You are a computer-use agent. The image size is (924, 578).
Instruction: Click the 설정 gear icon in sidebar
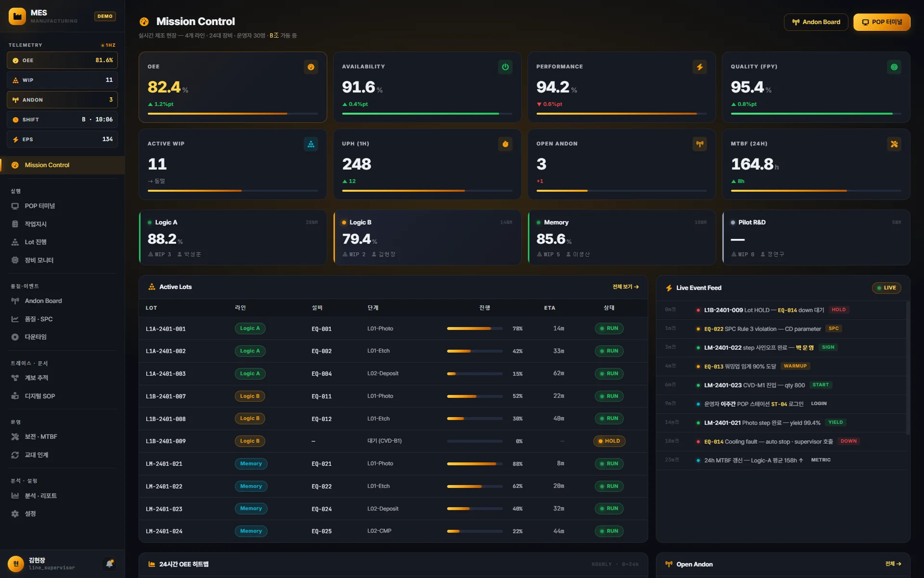15,514
